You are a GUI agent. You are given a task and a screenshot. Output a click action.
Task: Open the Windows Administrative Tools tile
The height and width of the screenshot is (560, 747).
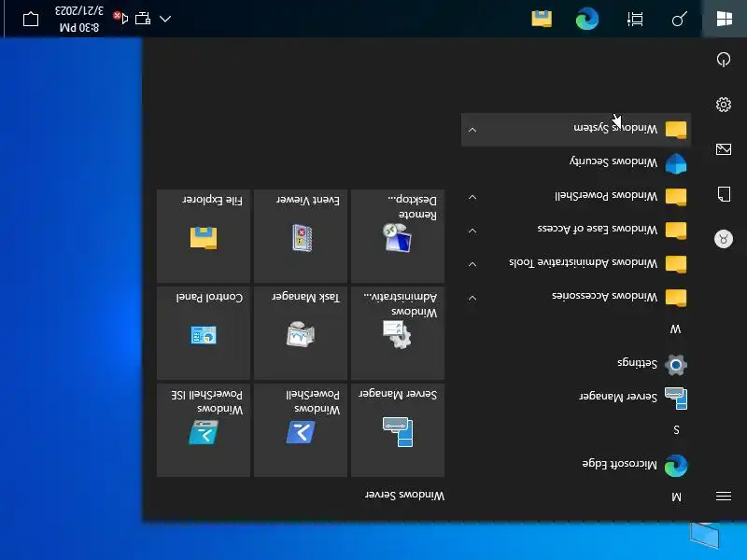click(x=398, y=333)
